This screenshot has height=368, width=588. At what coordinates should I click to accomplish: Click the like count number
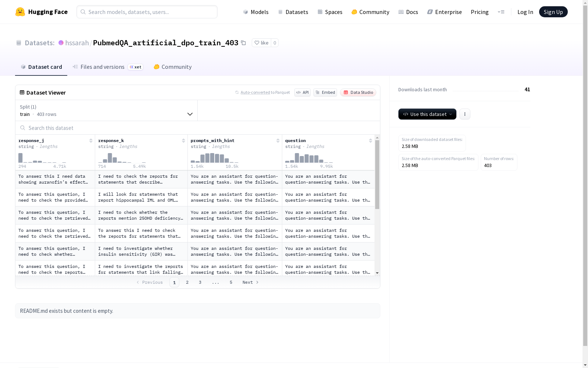point(275,43)
